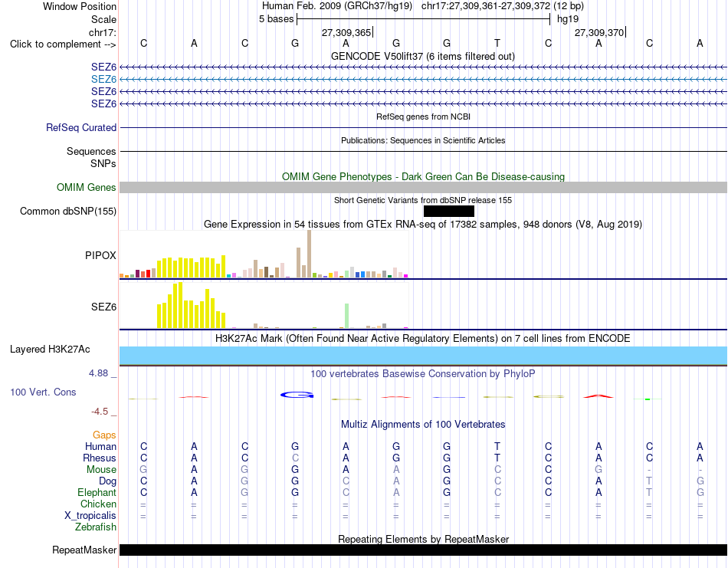
Task: Select the Rhesus alignment row label
Action: point(100,458)
